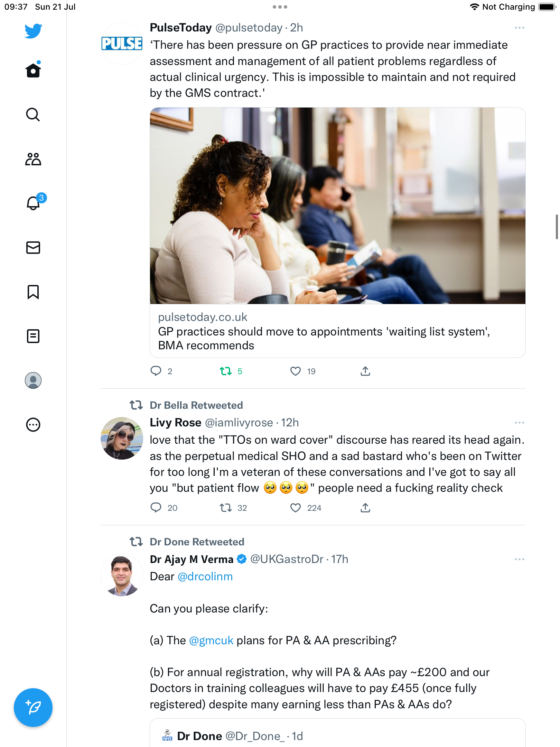Image resolution: width=560 pixels, height=747 pixels.
Task: Undo retweet on the PulseToday tweet
Action: pyautogui.click(x=226, y=371)
